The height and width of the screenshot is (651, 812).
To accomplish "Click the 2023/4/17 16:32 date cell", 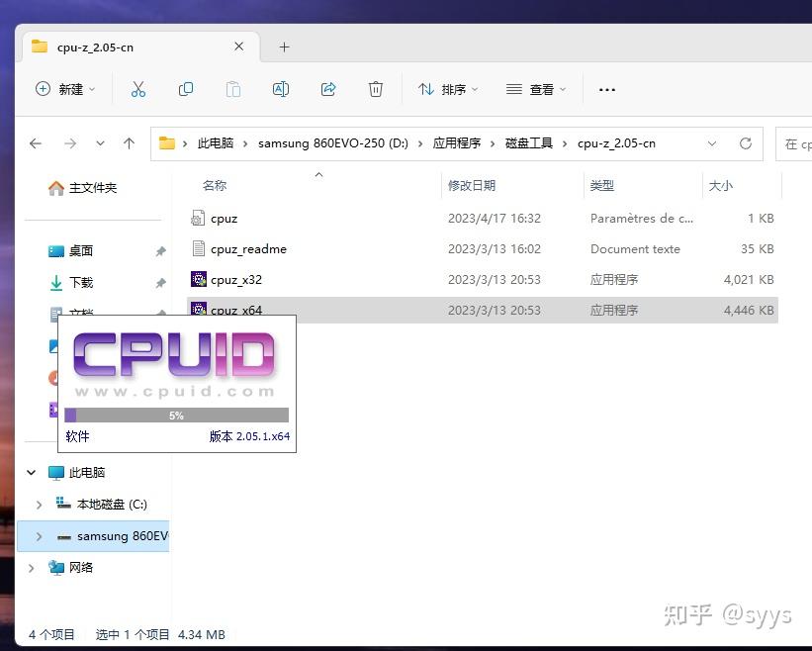I will (495, 219).
